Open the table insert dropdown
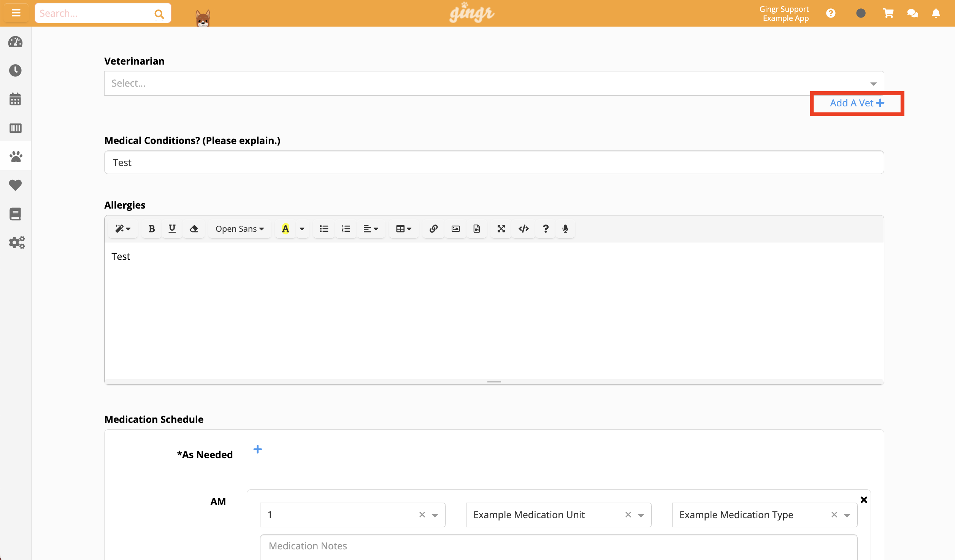955x560 pixels. [404, 229]
